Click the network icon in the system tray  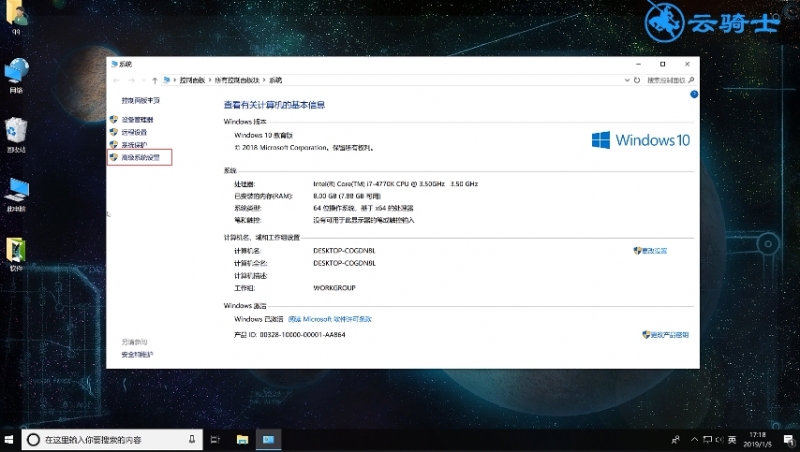(x=707, y=439)
